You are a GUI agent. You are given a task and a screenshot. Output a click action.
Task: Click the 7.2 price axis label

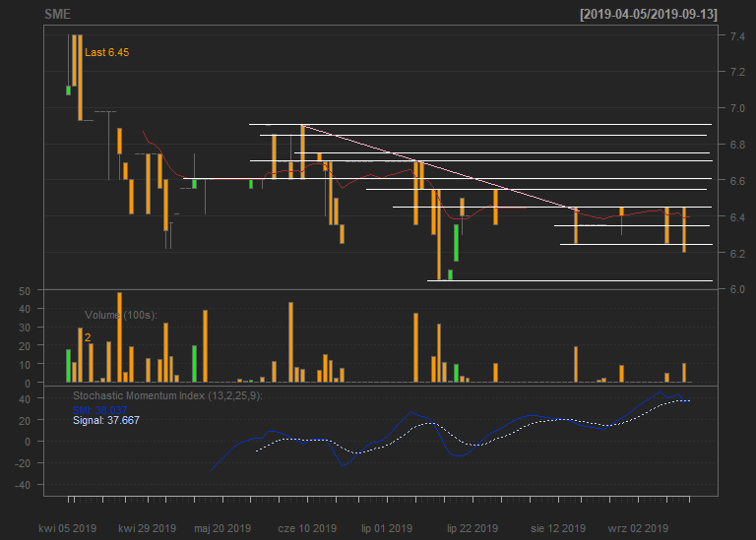(737, 72)
